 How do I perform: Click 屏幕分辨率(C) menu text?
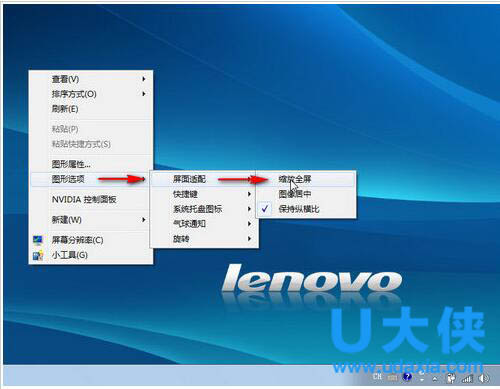(x=77, y=240)
